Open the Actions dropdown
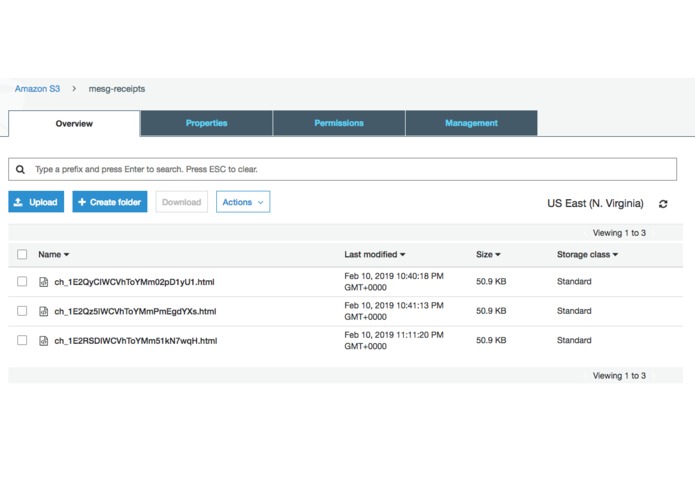 point(243,202)
